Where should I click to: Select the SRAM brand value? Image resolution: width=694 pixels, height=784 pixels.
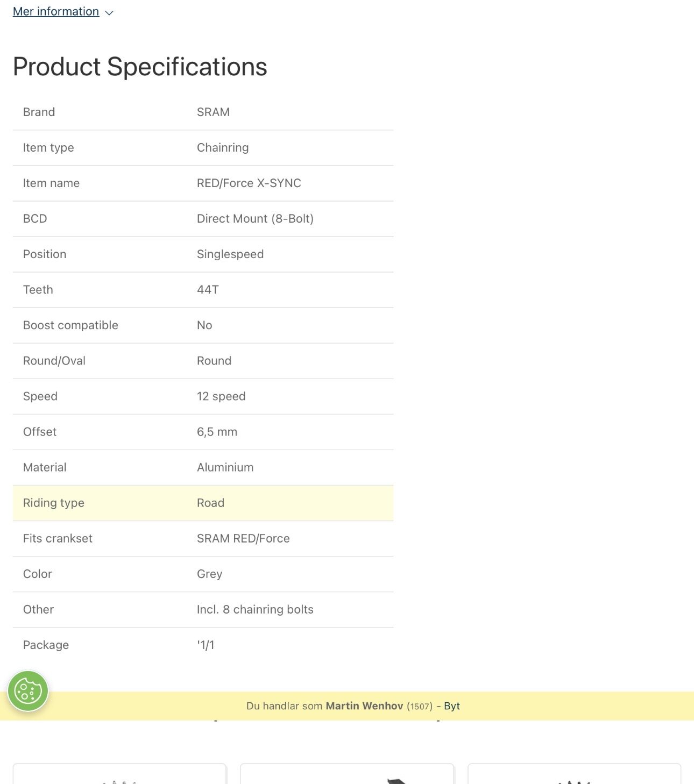[213, 112]
